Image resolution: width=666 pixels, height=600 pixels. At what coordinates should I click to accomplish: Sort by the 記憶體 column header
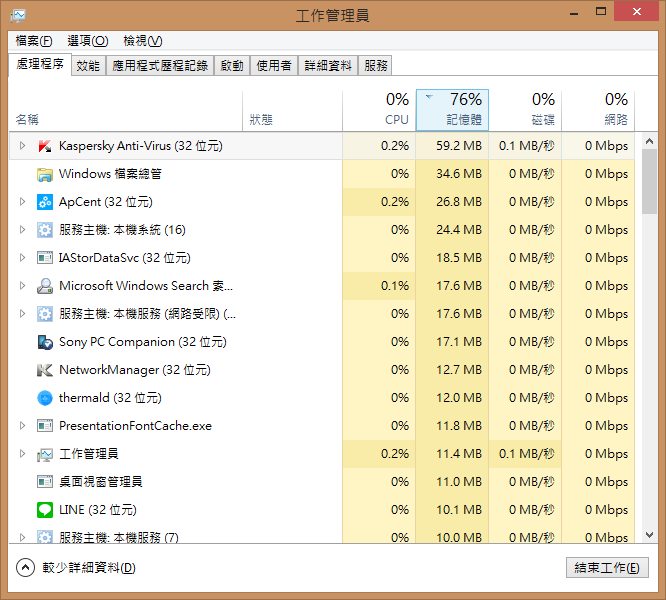(452, 110)
